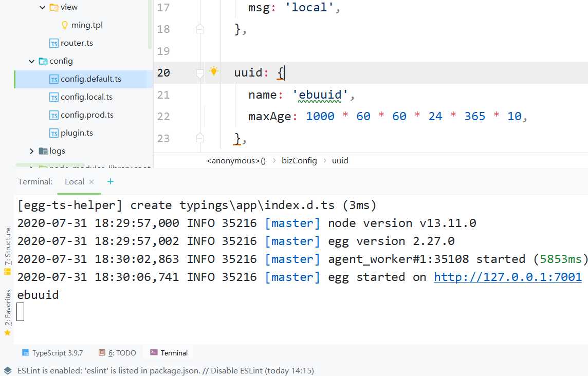Click the terminal input cursor line
This screenshot has width=588, height=376.
(21, 311)
